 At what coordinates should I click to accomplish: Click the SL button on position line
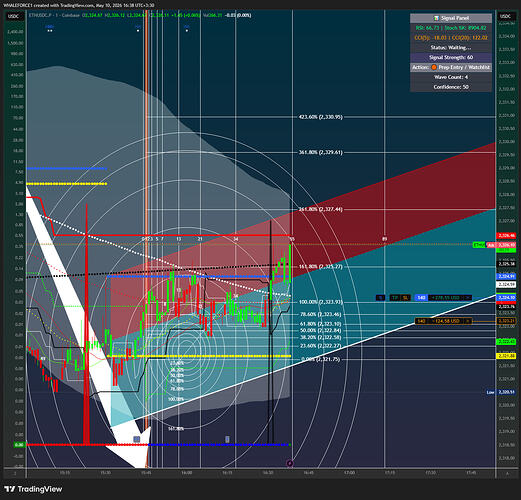pyautogui.click(x=405, y=298)
